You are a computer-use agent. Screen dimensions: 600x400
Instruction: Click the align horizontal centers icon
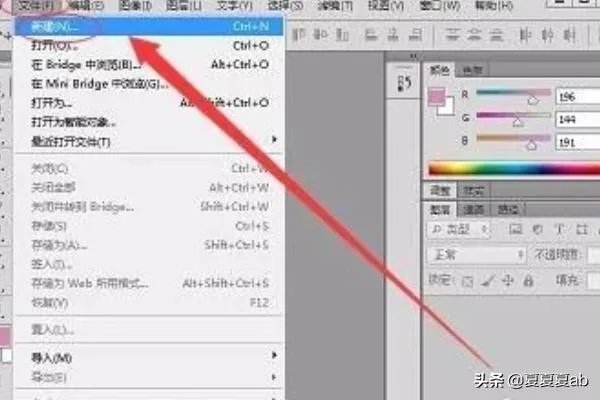pos(393,35)
